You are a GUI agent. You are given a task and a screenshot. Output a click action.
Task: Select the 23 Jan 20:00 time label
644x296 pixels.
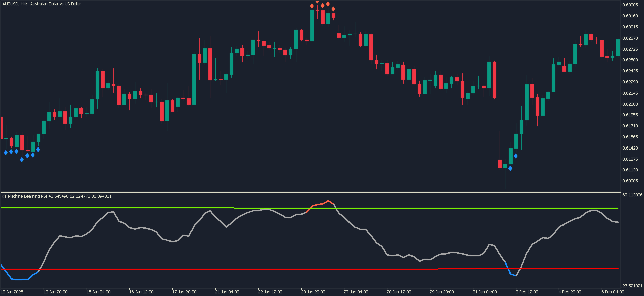point(313,292)
